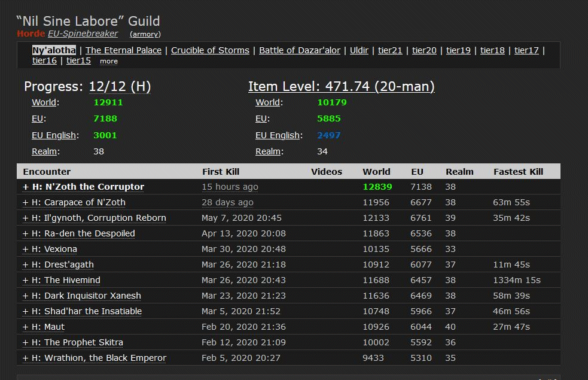Select the Battle of Dazar'alor tab

pyautogui.click(x=299, y=50)
